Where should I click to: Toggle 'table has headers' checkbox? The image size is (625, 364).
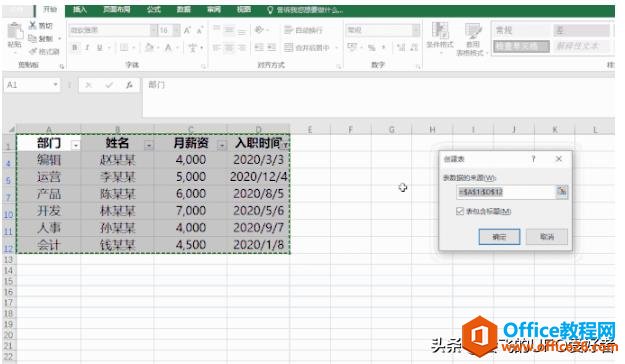[460, 211]
